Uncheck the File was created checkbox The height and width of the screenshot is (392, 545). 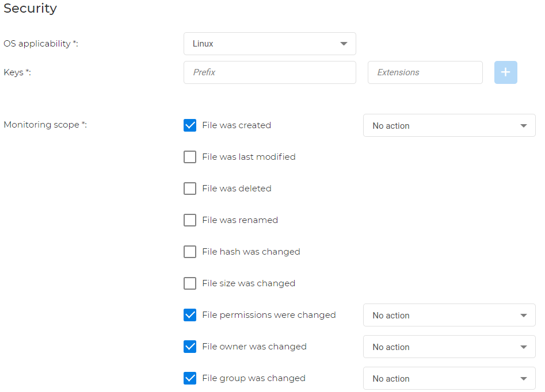click(x=190, y=125)
